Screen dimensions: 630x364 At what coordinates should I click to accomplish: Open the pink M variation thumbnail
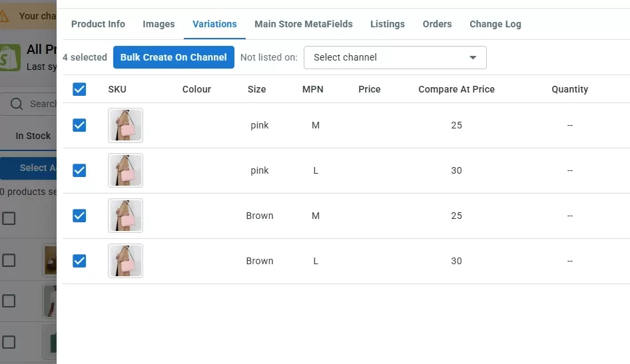click(x=125, y=125)
